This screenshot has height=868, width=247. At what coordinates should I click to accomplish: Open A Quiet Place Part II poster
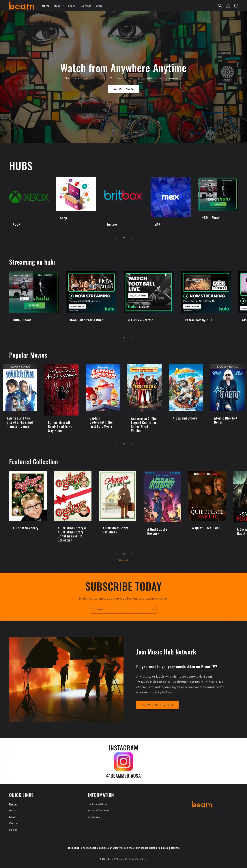point(207,496)
